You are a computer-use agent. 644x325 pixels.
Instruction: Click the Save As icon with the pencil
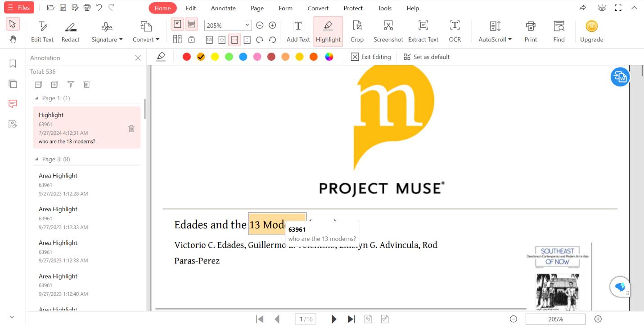(x=75, y=8)
